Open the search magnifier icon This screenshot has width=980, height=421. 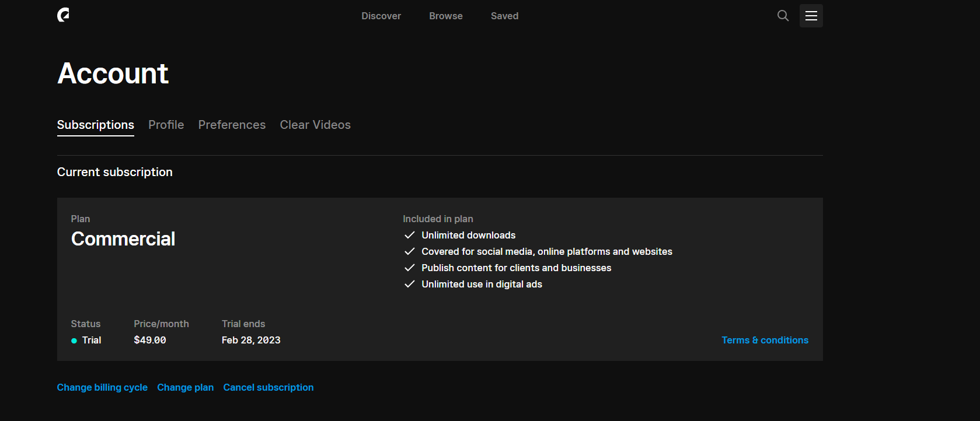coord(783,16)
